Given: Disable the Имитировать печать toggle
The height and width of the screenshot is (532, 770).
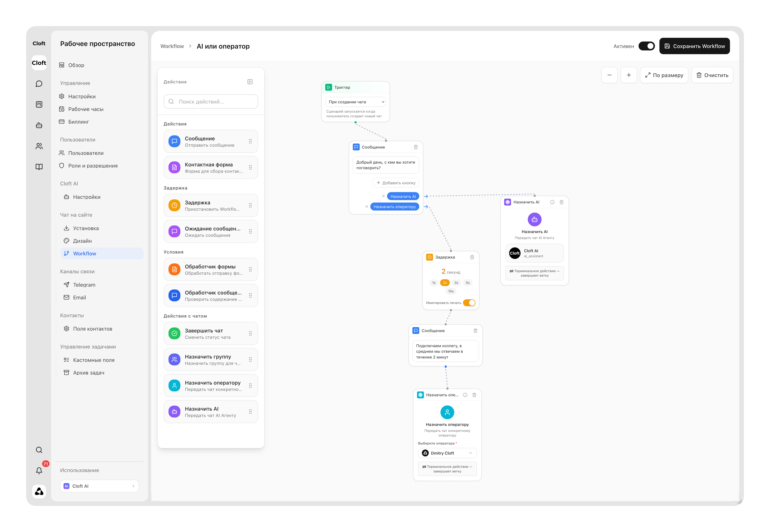Looking at the screenshot, I should pos(469,303).
